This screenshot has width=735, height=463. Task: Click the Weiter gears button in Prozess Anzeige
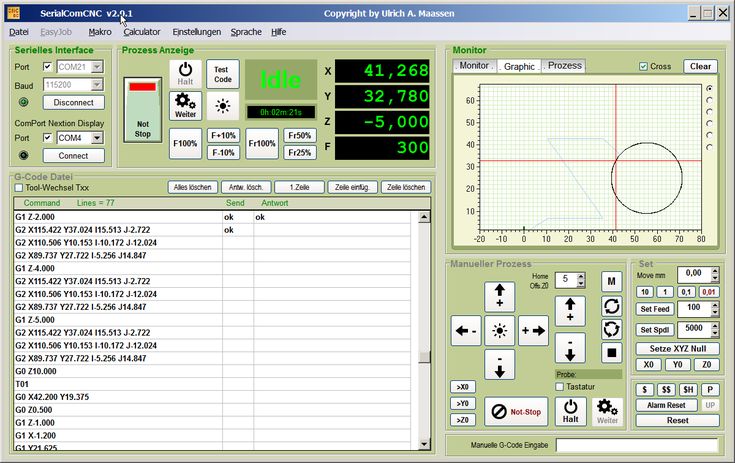pos(184,105)
